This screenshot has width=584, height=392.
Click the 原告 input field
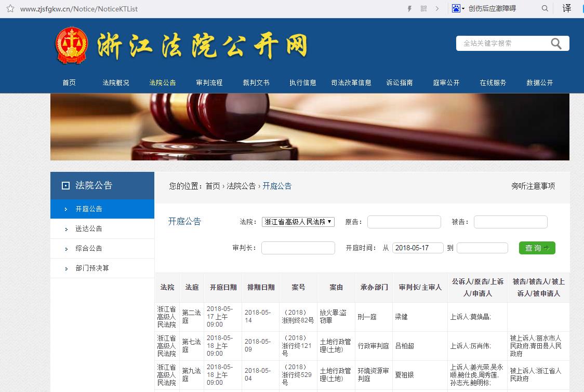click(404, 222)
